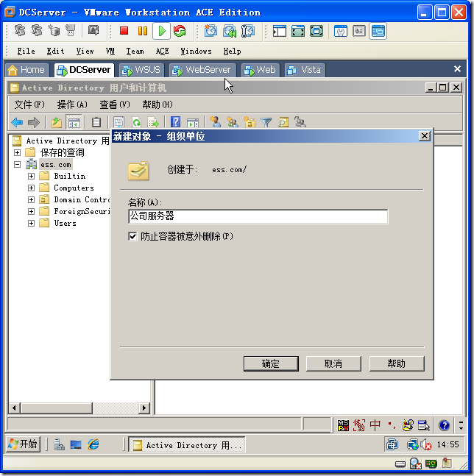Screen dimensions: 474x476
Task: Open the VMware VM menu
Action: (110, 51)
